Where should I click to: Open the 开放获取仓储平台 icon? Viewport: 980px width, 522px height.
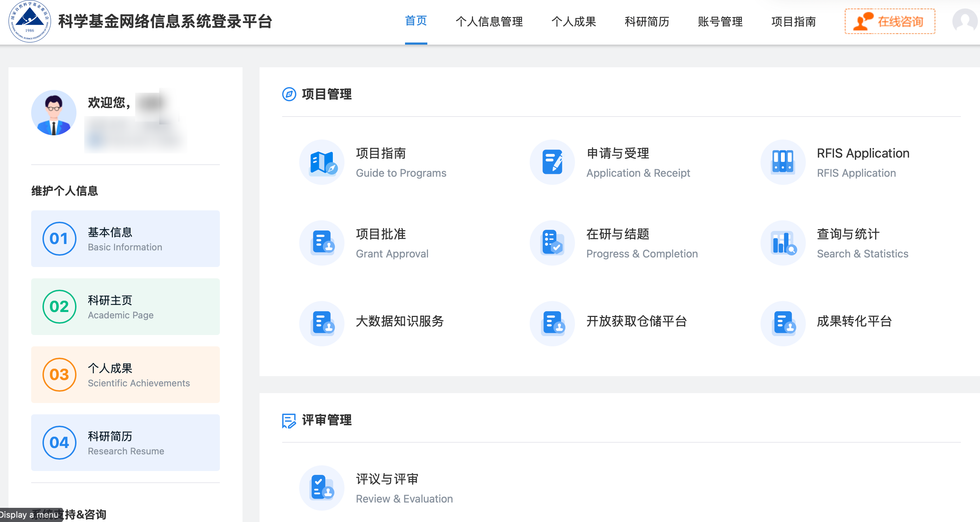pyautogui.click(x=552, y=324)
